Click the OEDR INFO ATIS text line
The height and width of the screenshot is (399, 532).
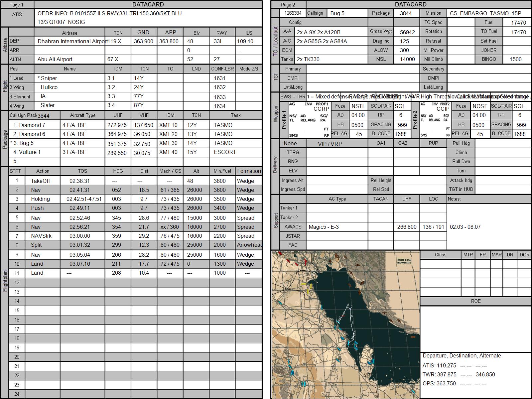coord(110,13)
